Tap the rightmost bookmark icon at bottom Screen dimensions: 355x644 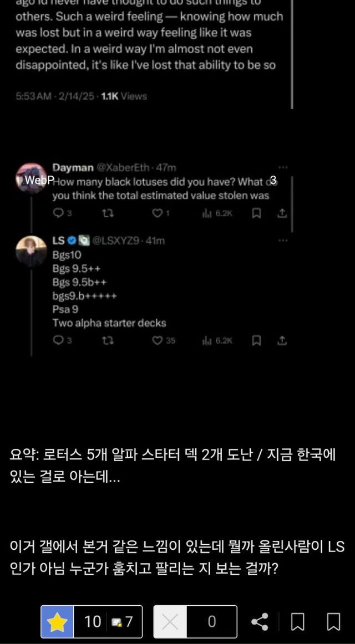click(x=333, y=622)
